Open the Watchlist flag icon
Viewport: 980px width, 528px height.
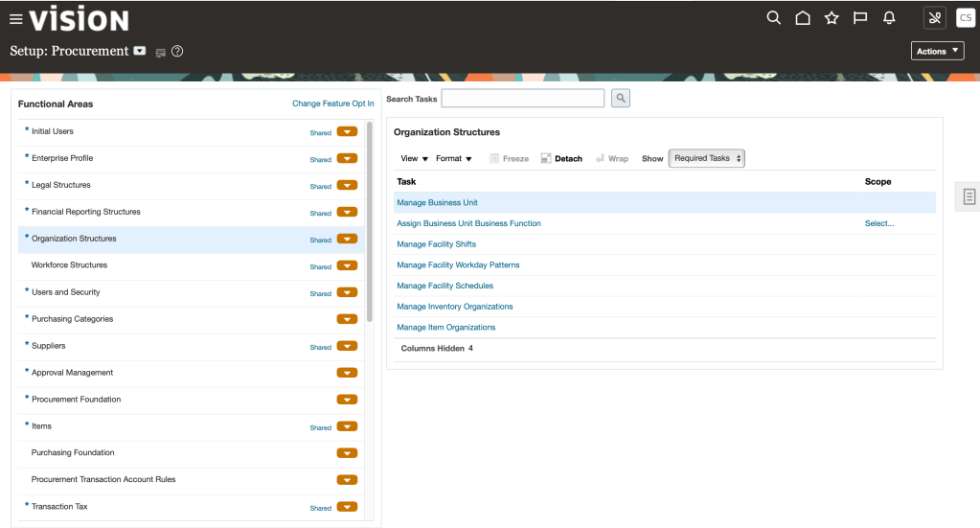pyautogui.click(x=860, y=18)
